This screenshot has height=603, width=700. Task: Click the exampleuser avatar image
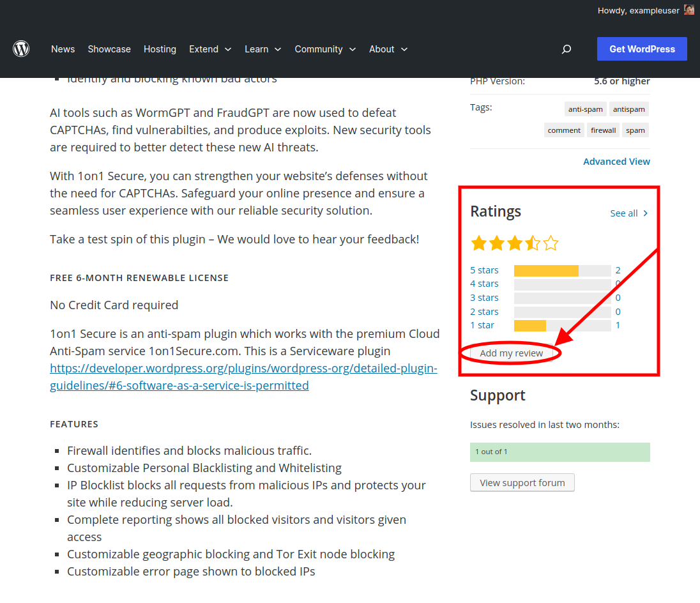(x=689, y=10)
